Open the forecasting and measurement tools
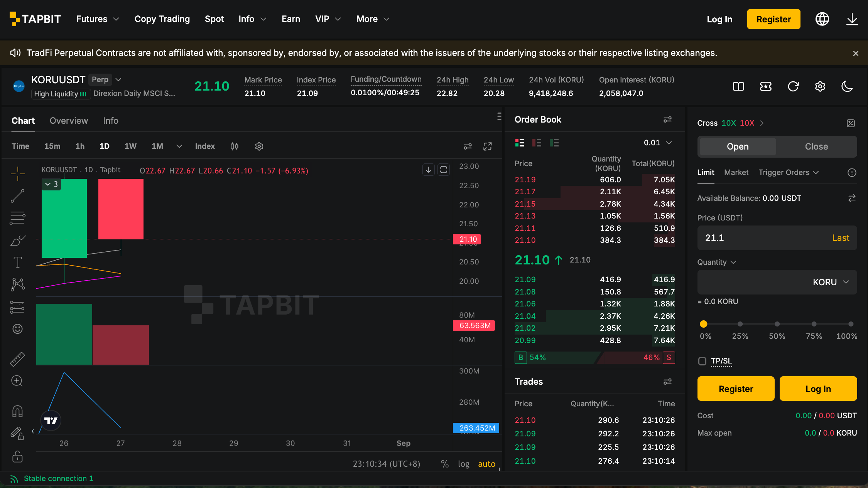 (x=18, y=307)
